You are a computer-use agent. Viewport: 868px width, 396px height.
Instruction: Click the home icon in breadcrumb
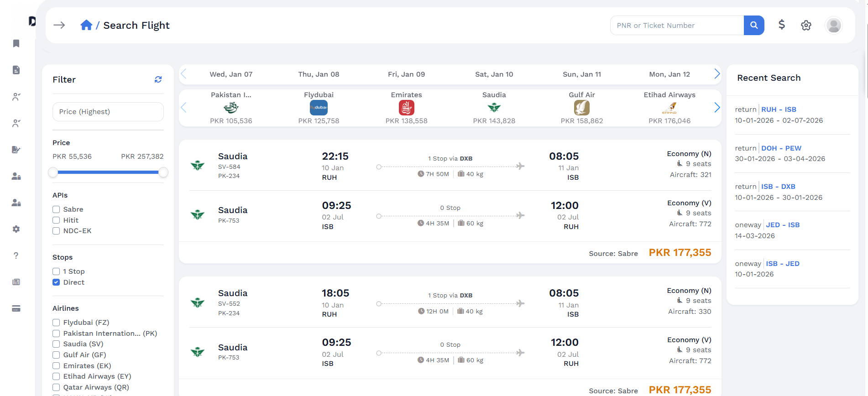click(x=86, y=25)
